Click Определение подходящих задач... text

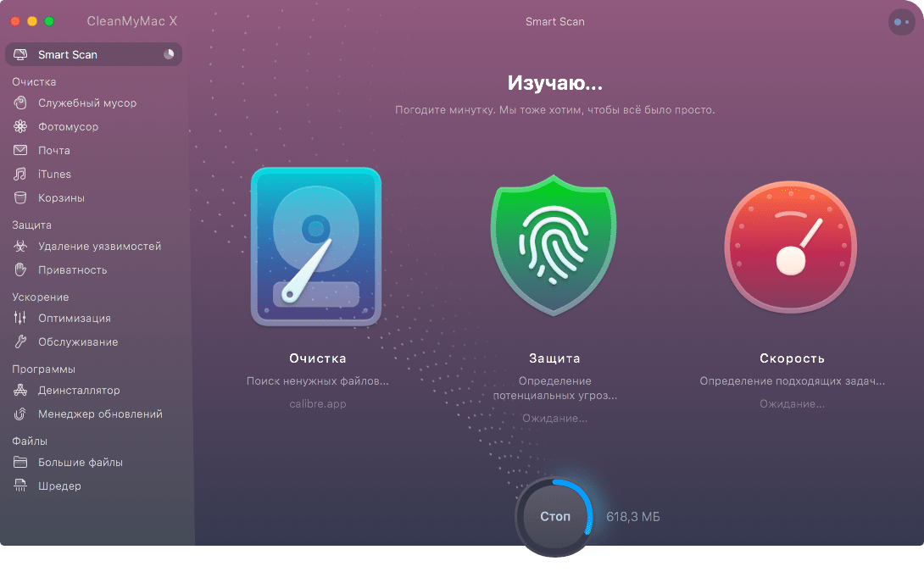792,381
